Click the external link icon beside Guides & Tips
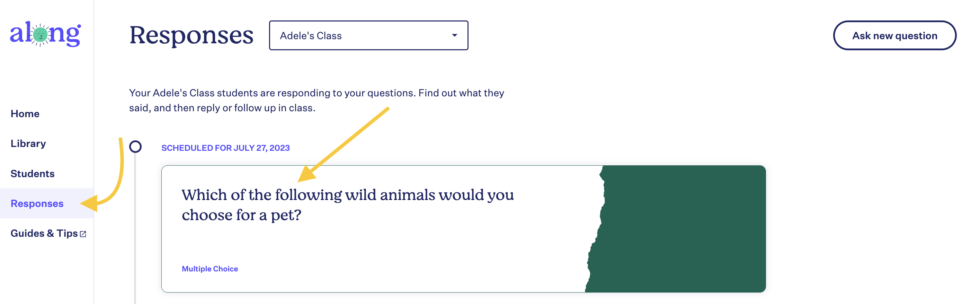 pos(83,234)
